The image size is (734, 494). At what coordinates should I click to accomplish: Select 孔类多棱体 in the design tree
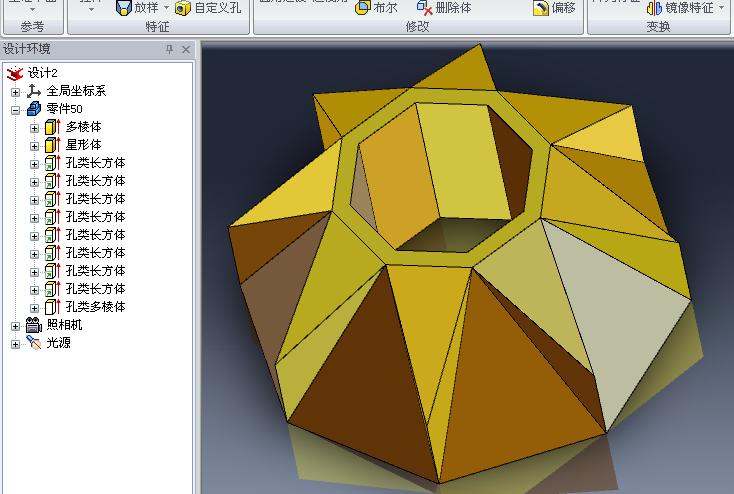pyautogui.click(x=95, y=307)
